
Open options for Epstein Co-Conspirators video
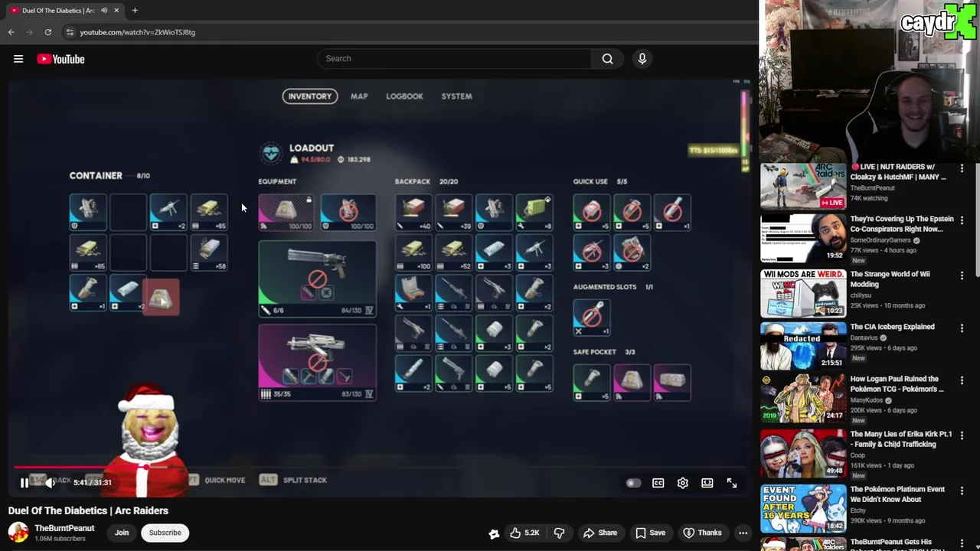(x=962, y=220)
